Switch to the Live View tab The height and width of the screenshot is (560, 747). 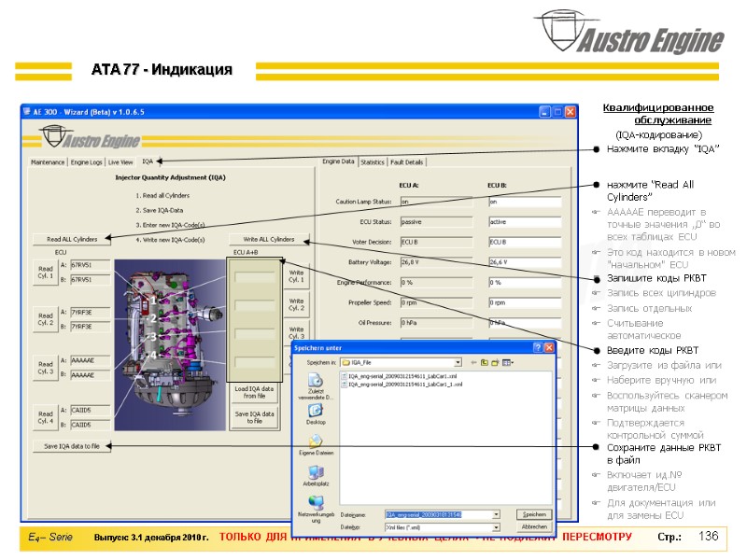[120, 162]
